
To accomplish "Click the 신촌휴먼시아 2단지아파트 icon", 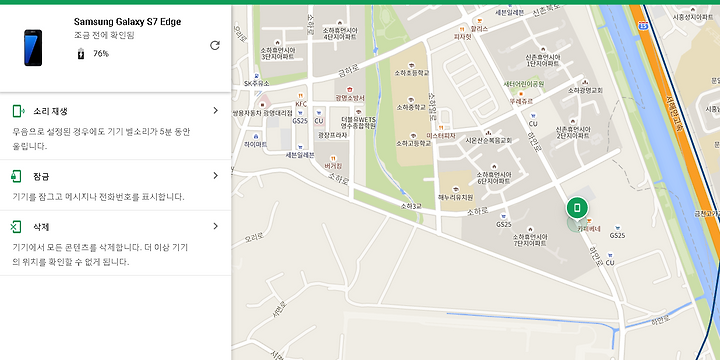I will [573, 122].
